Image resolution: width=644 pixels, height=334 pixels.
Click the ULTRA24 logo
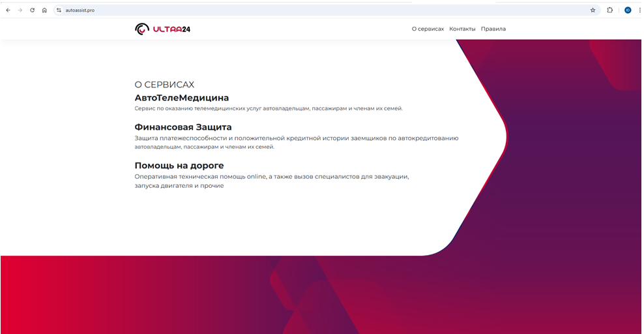163,29
